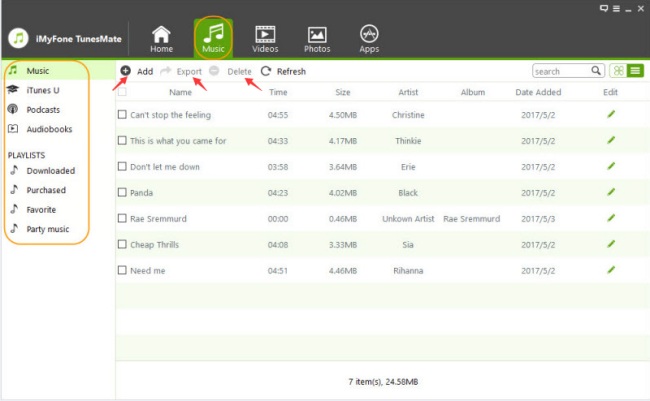The height and width of the screenshot is (401, 650).
Task: Click the Delete button label
Action: coord(239,71)
